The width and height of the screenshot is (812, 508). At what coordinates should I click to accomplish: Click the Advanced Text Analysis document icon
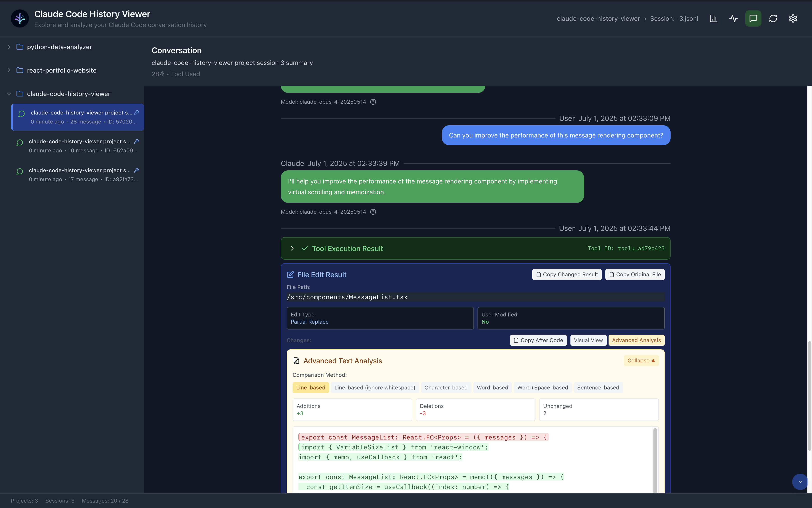[296, 361]
